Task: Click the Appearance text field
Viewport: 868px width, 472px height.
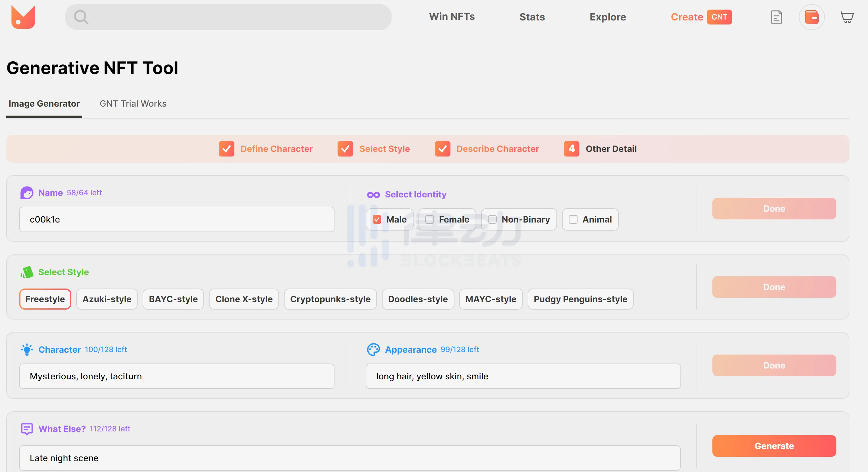Action: (523, 376)
